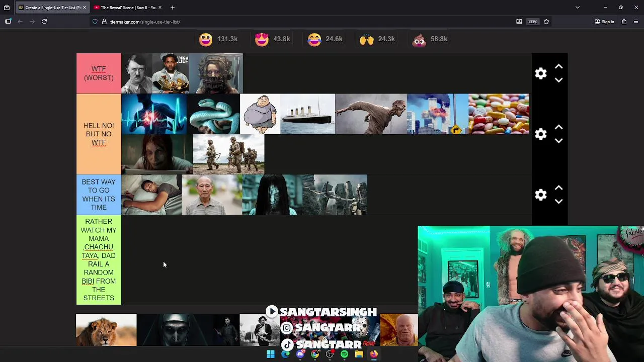Open a new browser tab
Screen dimensions: 644x362
click(x=172, y=8)
